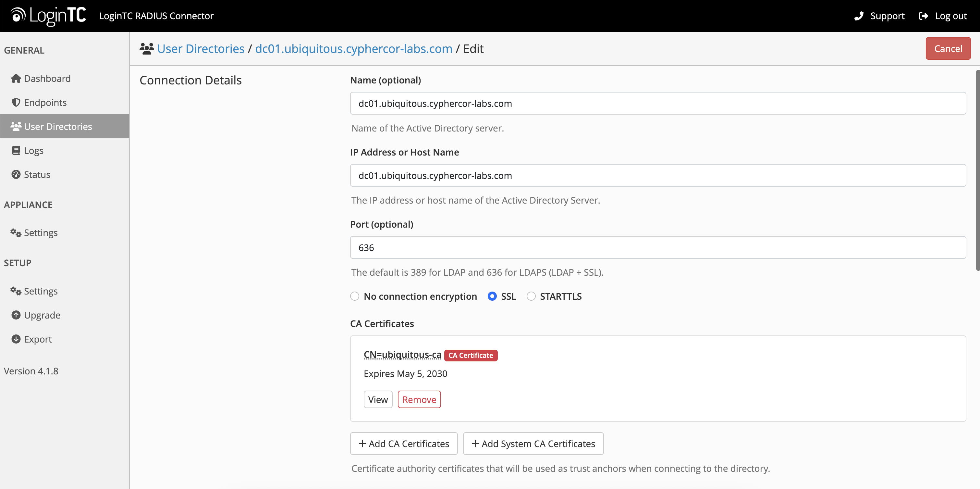The width and height of the screenshot is (980, 489).
Task: Click the 'GENERAL' sidebar heading
Action: (24, 50)
